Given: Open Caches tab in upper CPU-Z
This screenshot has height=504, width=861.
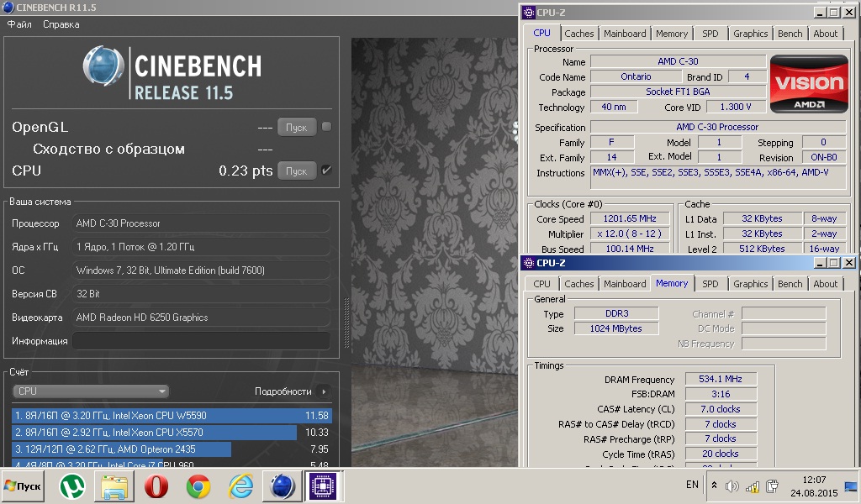Looking at the screenshot, I should [579, 34].
